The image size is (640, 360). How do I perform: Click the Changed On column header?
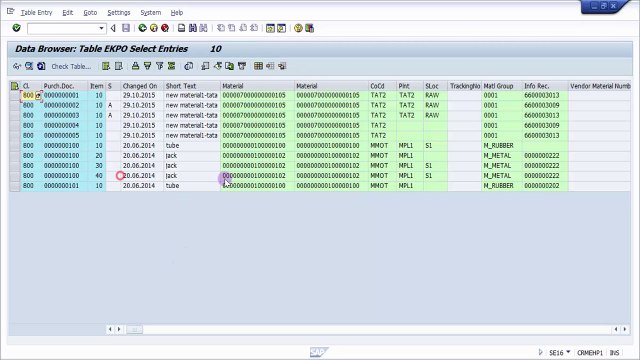coord(142,86)
